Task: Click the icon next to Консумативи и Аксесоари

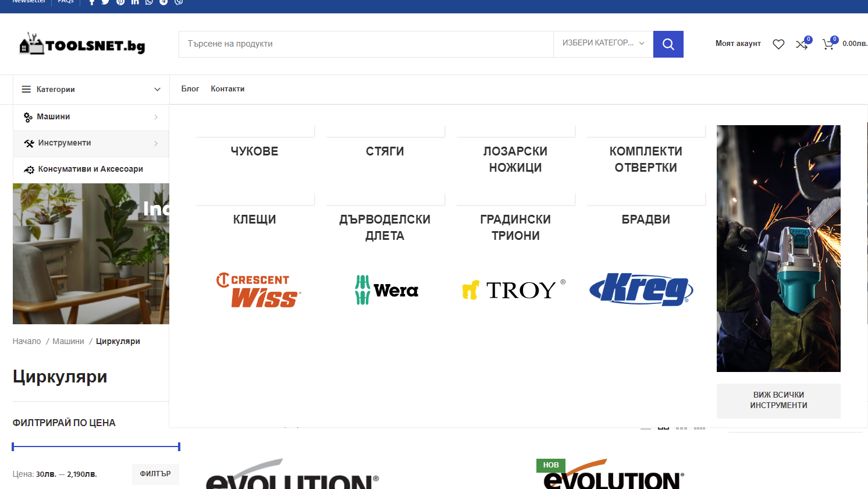Action: pyautogui.click(x=29, y=169)
